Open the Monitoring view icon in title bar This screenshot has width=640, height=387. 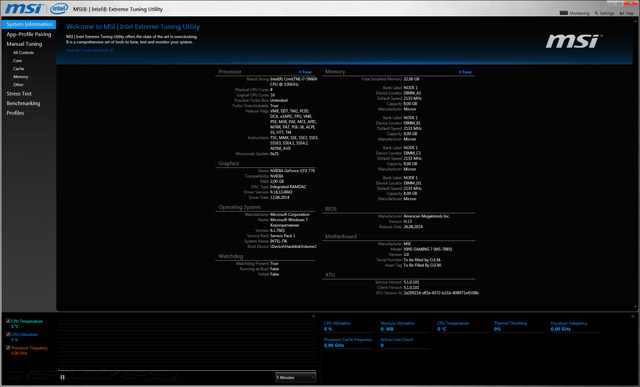pyautogui.click(x=564, y=13)
